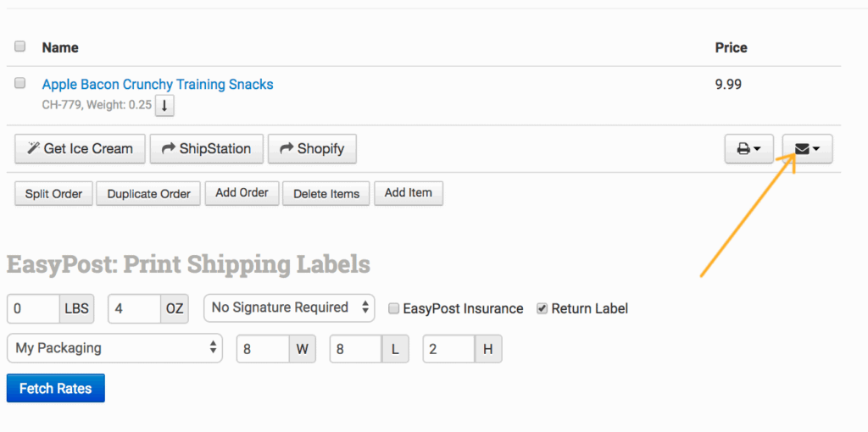Open the printer options dropdown
Screen dimensions: 868x432
(x=748, y=149)
